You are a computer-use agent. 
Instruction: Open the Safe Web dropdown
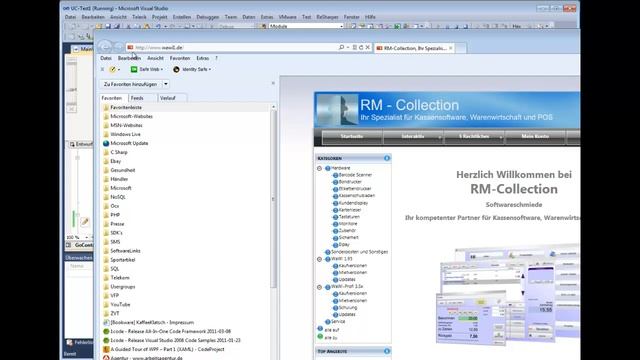tap(162, 70)
